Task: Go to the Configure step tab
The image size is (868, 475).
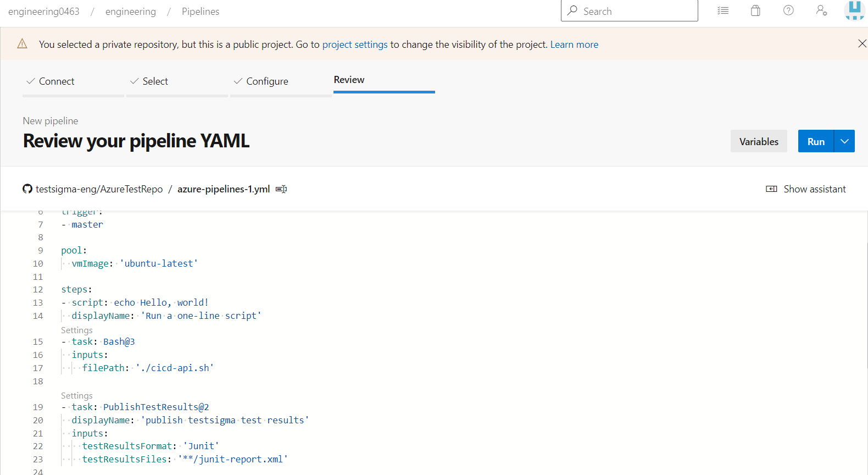Action: (x=281, y=81)
